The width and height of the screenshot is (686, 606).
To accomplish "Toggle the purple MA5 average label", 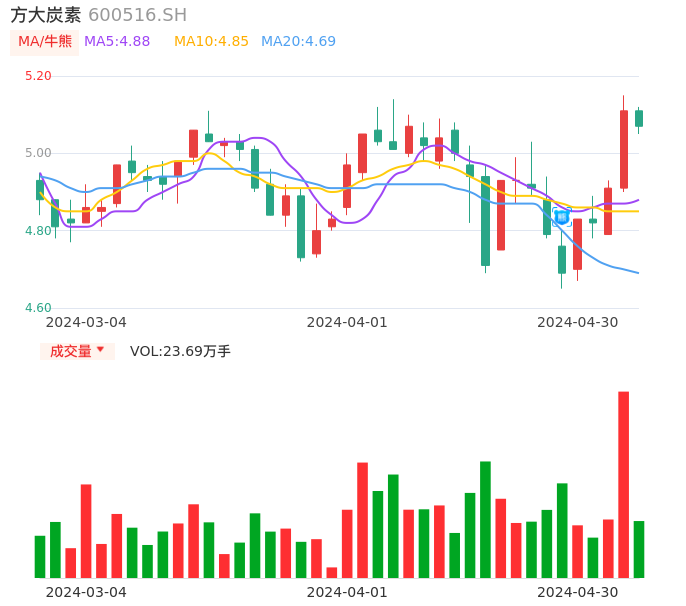I will [117, 42].
